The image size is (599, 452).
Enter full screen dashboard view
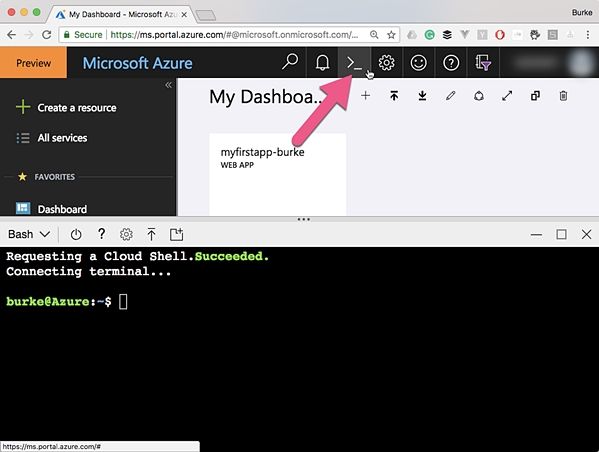tap(507, 96)
